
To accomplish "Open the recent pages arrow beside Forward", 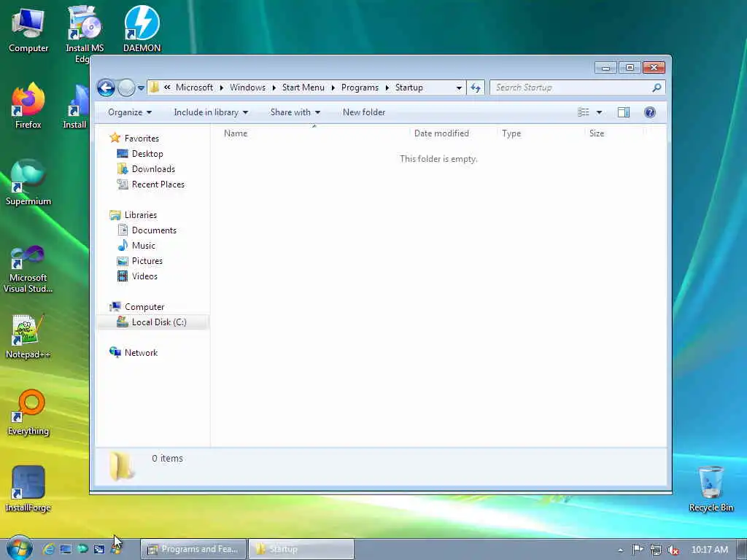I will [x=141, y=88].
